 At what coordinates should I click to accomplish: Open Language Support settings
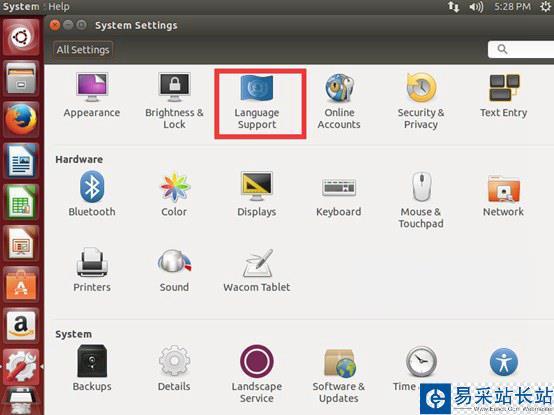[257, 102]
